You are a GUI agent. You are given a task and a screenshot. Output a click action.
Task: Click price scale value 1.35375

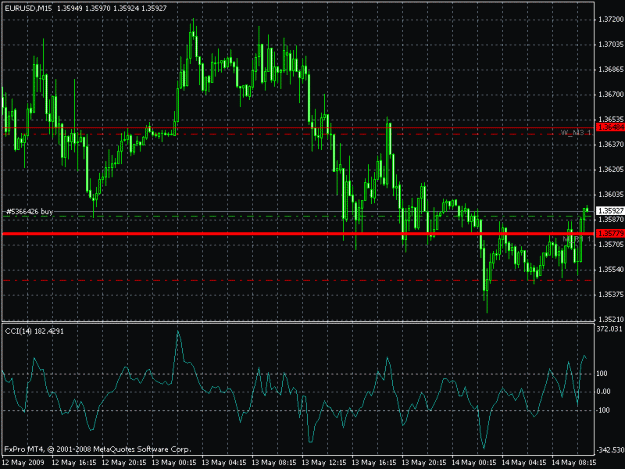pos(611,294)
